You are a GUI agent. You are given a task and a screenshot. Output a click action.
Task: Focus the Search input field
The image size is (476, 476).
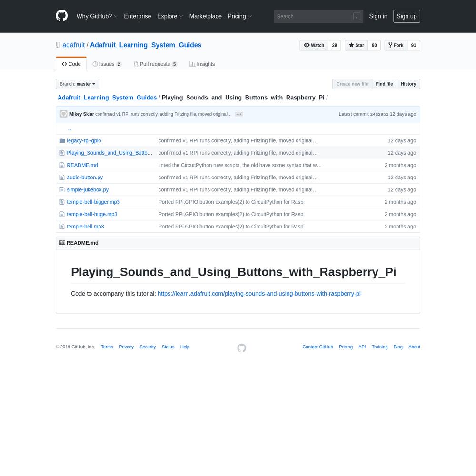tap(318, 16)
